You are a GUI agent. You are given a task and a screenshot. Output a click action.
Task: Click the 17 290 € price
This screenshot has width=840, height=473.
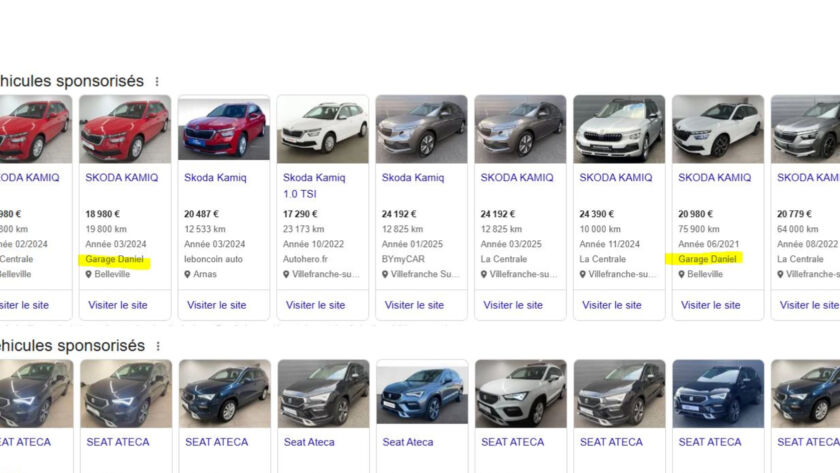[x=300, y=214]
